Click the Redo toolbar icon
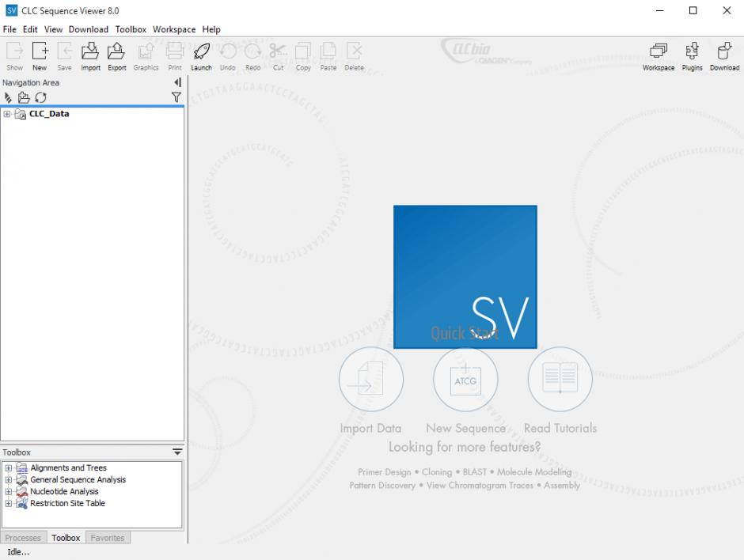This screenshot has width=744, height=560. pyautogui.click(x=253, y=56)
